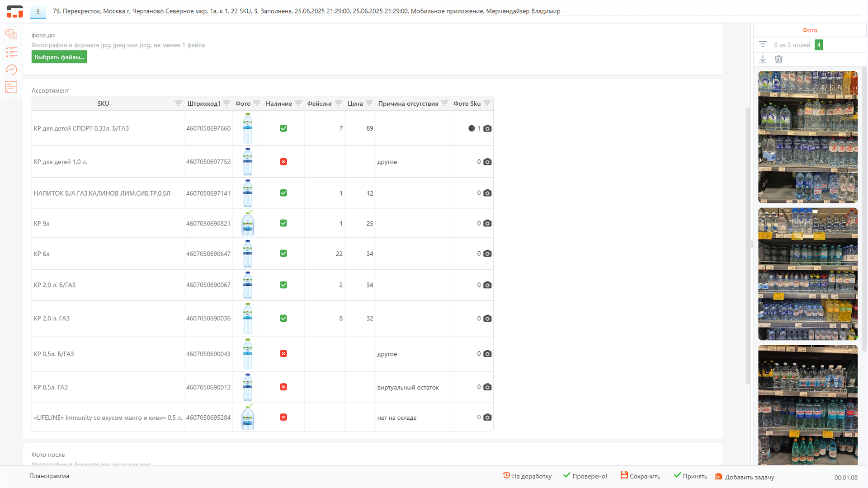Click the Выбрать файлы button
This screenshot has width=868, height=488.
pyautogui.click(x=59, y=57)
